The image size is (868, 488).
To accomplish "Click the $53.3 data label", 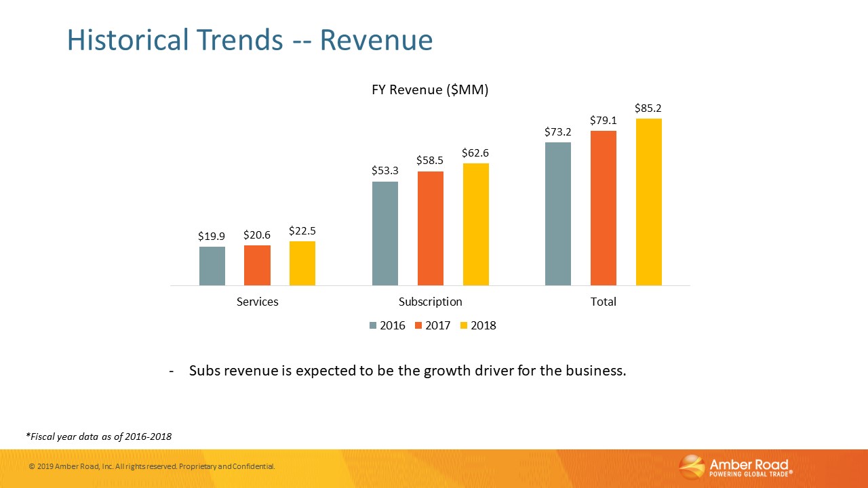I will click(x=385, y=171).
